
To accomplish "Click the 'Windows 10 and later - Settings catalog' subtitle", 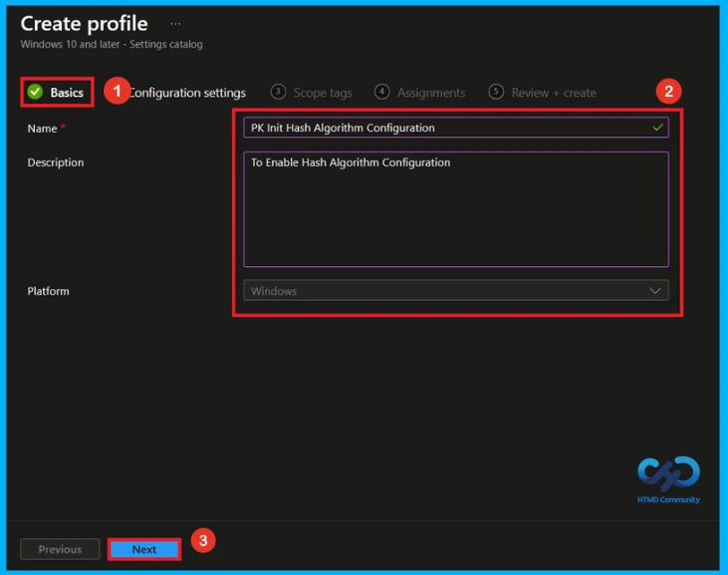I will click(x=112, y=45).
